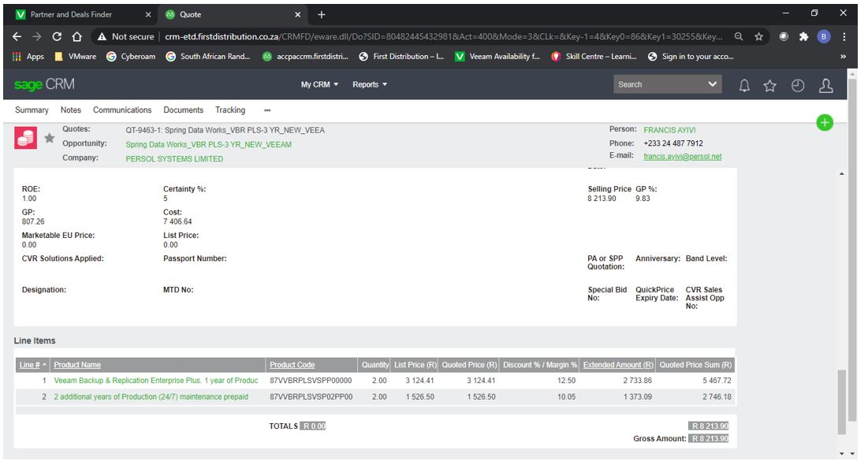The width and height of the screenshot is (868, 465).
Task: Open the PERSOL SYSTEMS LIMITED company link
Action: pyautogui.click(x=174, y=159)
